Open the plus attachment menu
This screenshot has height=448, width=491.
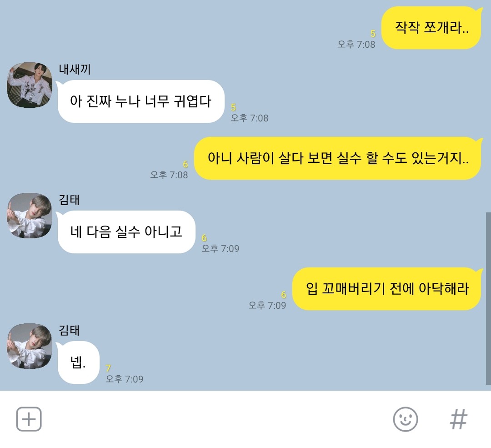(x=29, y=419)
